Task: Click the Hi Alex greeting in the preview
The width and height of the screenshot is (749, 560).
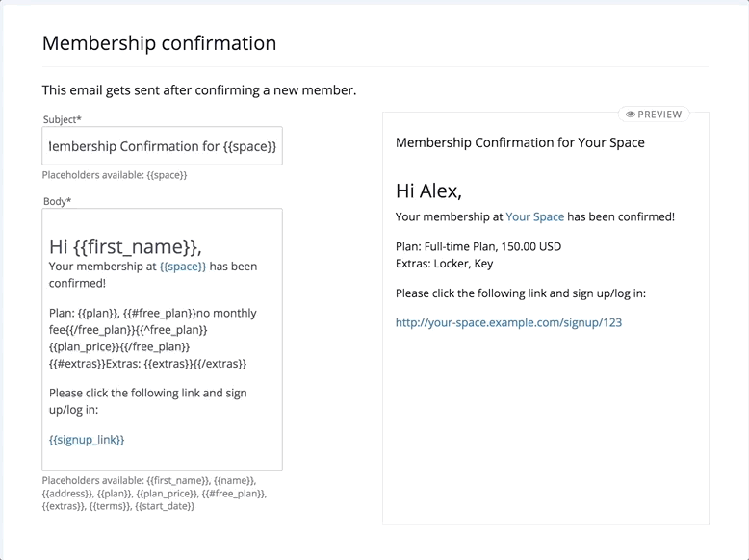Action: [428, 191]
